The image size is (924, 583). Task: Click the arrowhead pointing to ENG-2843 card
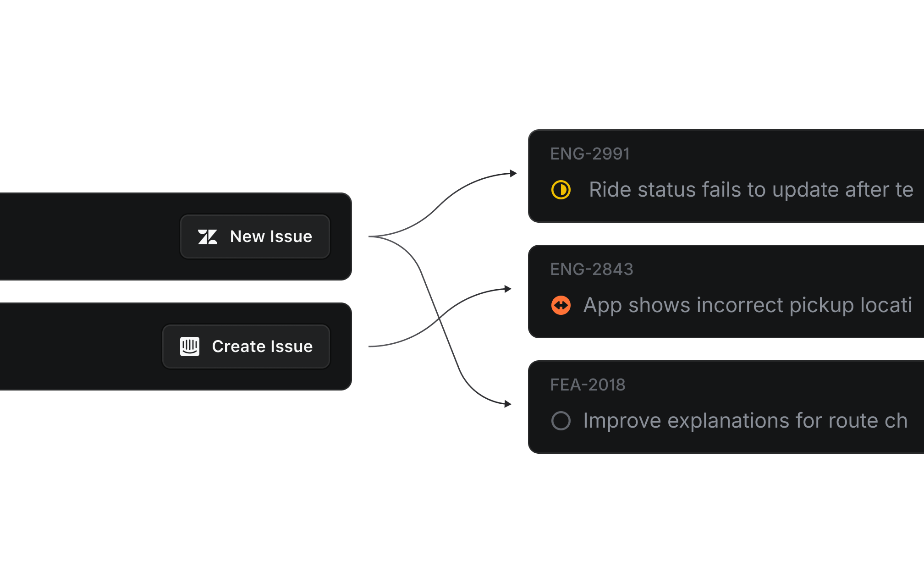coord(508,289)
